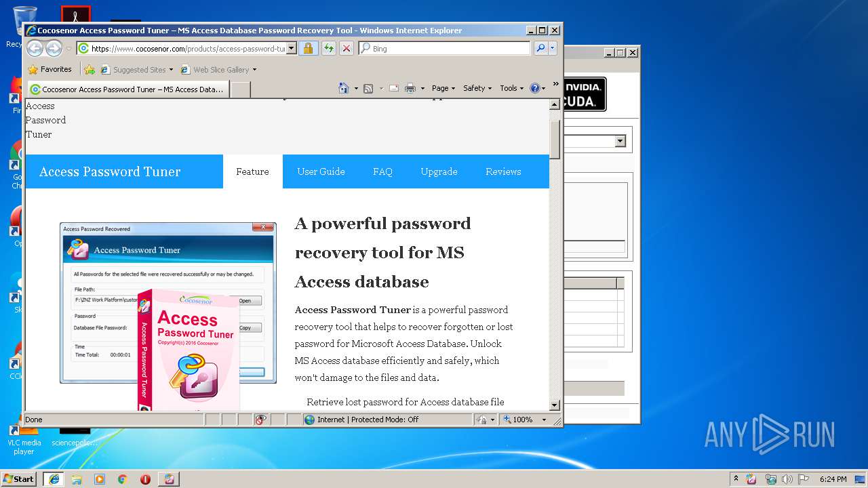The height and width of the screenshot is (488, 868).
Task: Click the page's vertical scroll down arrow
Action: pos(554,405)
